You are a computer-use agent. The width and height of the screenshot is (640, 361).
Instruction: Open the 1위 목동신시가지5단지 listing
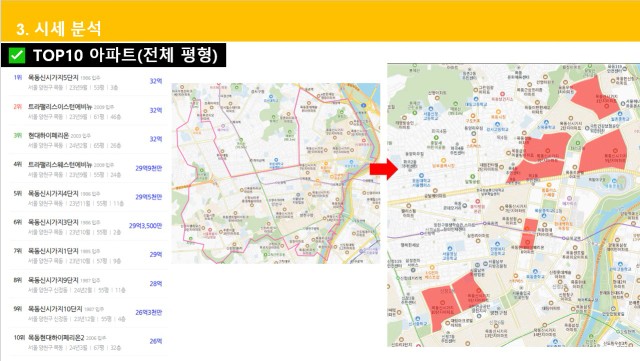(x=88, y=82)
